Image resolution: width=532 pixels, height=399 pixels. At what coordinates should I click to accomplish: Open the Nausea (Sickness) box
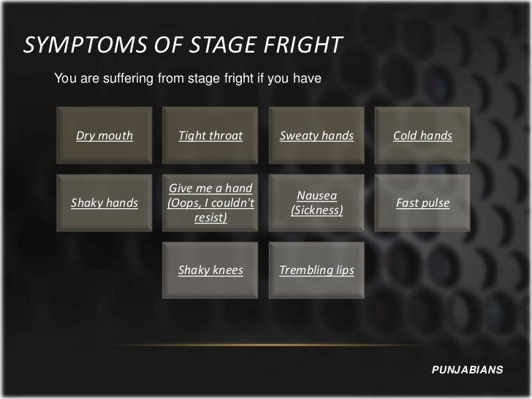pyautogui.click(x=316, y=203)
